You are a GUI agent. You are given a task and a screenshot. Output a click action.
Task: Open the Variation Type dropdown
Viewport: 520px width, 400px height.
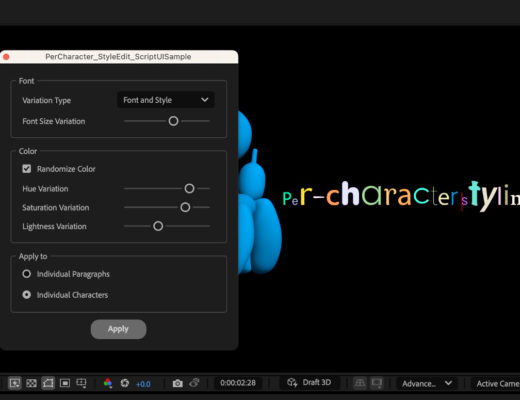pos(166,100)
